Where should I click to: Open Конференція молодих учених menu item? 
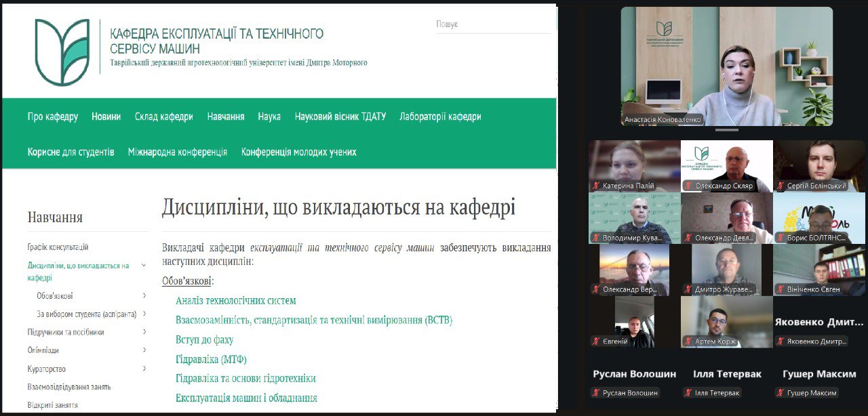[299, 152]
